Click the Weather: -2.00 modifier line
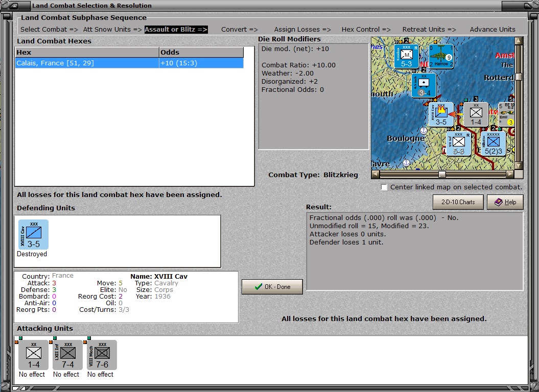 (287, 73)
